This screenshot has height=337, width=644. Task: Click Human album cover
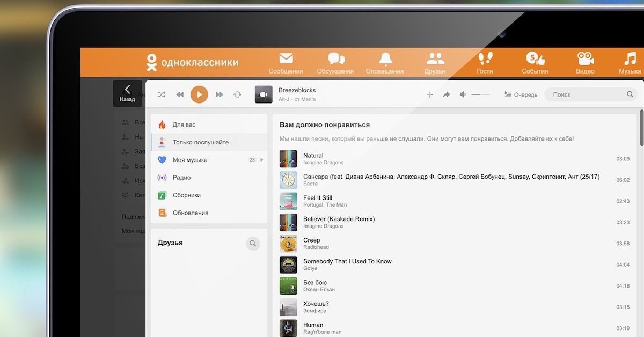coord(288,328)
